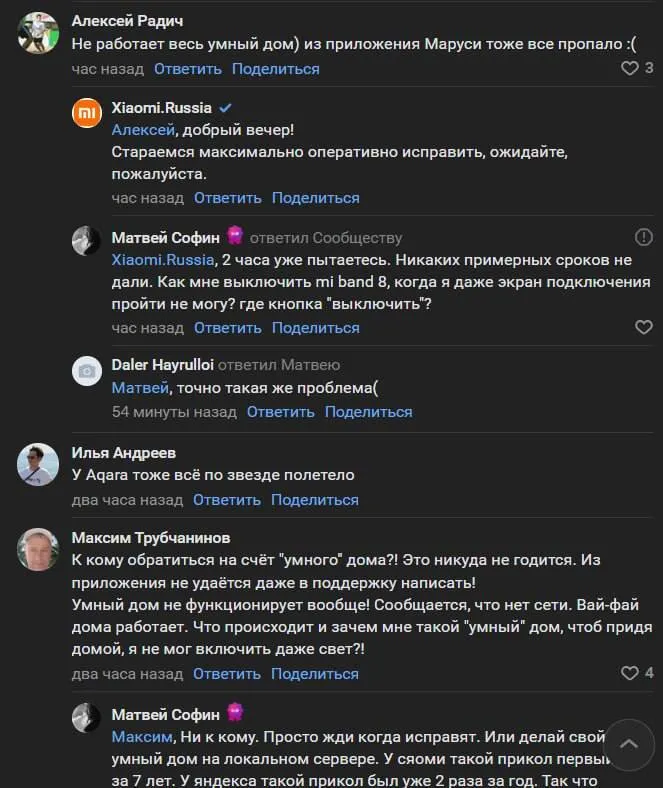This screenshot has width=663, height=788.
Task: Click the Xiaomi.Russia Mi logo avatar
Action: pyautogui.click(x=87, y=113)
